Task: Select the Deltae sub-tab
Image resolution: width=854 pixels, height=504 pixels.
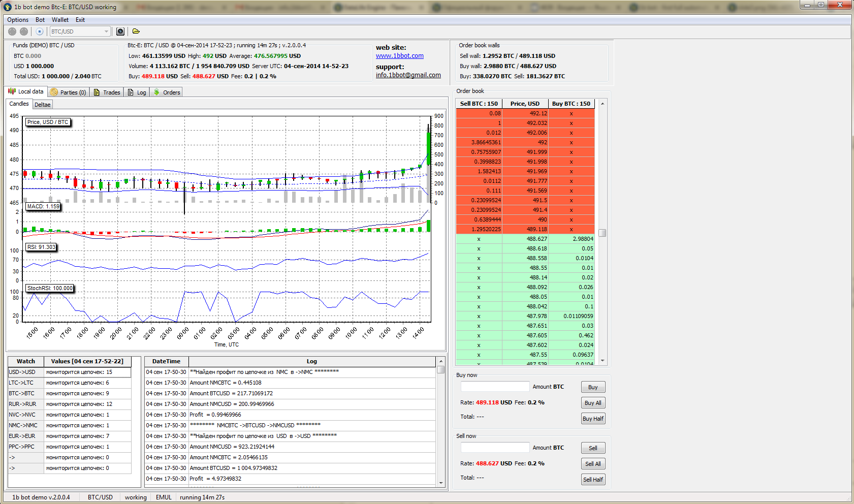Action: (43, 105)
